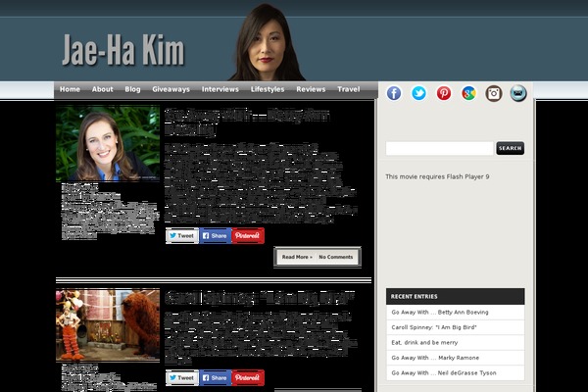588x392 pixels.
Task: Click Read More on first post
Action: click(x=297, y=257)
